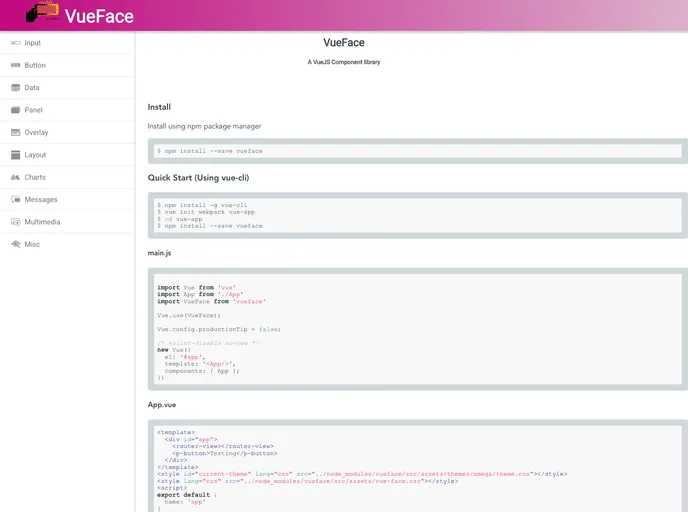Click the main.js heading
688x512 pixels.
(x=159, y=253)
